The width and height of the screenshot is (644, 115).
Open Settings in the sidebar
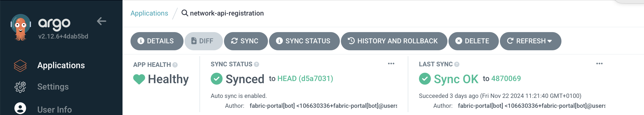tap(53, 87)
